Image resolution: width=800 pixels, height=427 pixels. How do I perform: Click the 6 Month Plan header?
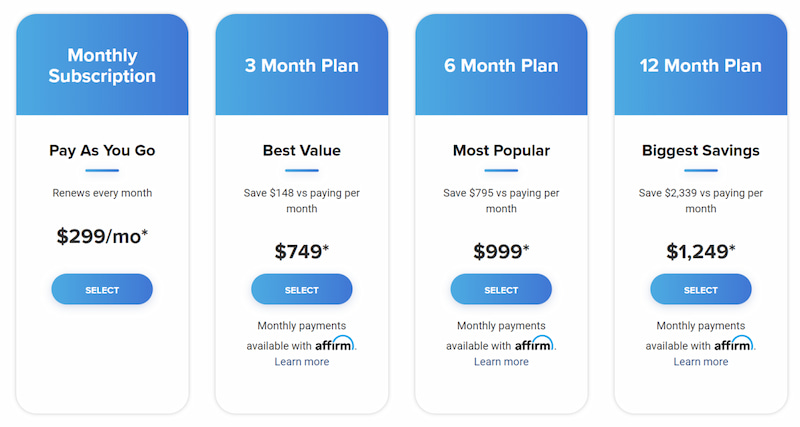[501, 65]
